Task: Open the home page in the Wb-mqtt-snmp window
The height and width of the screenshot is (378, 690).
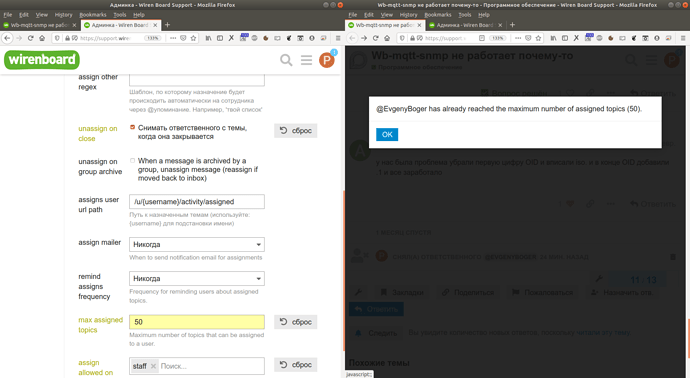Action: tap(387, 38)
